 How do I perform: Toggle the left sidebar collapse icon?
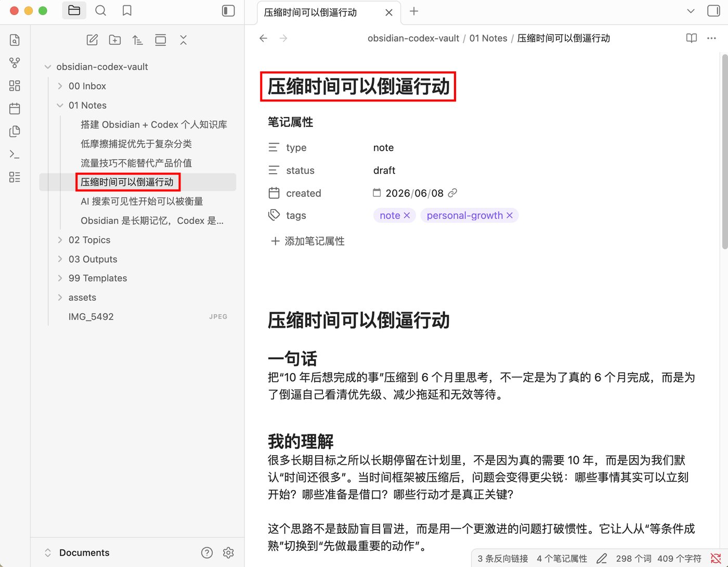tap(228, 10)
